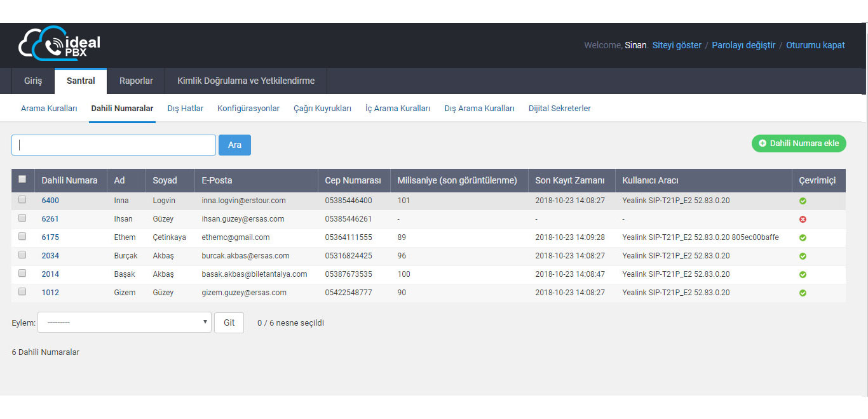Click online status icon for extension 1012
Viewport: 868px width, 419px height.
tap(803, 293)
